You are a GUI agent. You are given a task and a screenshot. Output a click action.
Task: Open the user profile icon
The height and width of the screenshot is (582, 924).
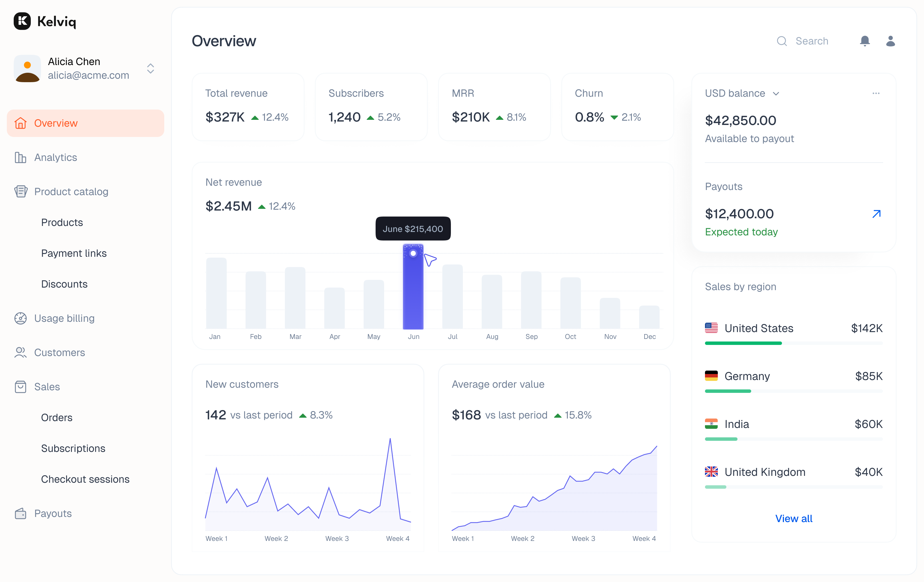[x=891, y=41]
